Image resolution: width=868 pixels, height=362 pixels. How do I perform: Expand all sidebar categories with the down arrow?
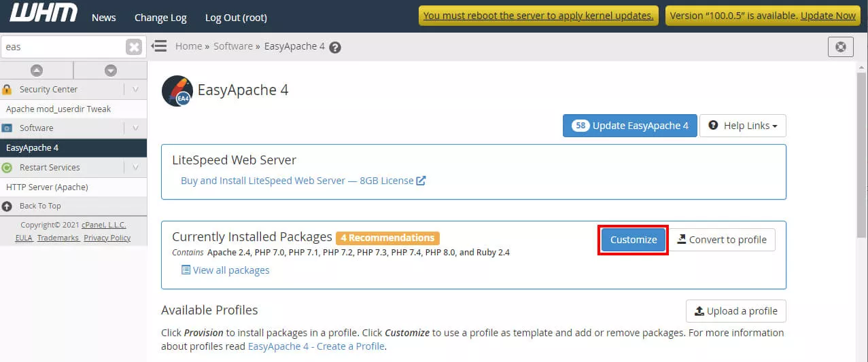(x=110, y=71)
